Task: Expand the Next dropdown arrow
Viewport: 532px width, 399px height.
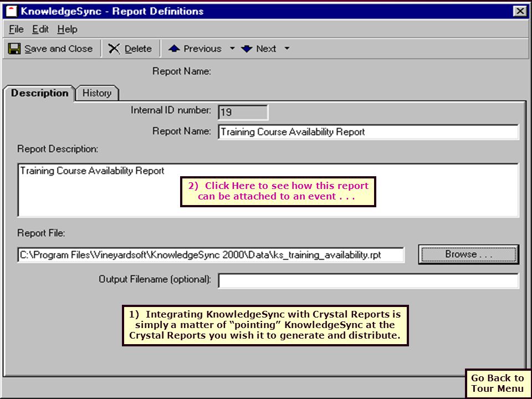Action: [287, 49]
